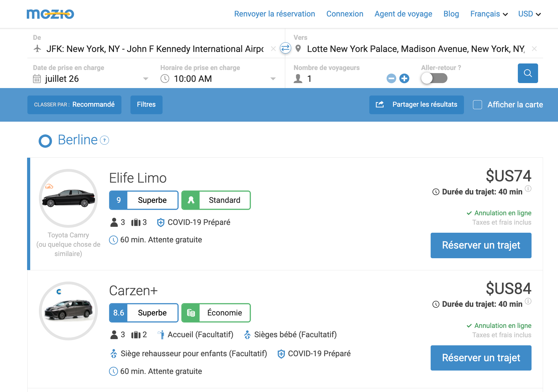Image resolution: width=558 pixels, height=392 pixels.
Task: Go to Agent de voyage page
Action: click(403, 14)
